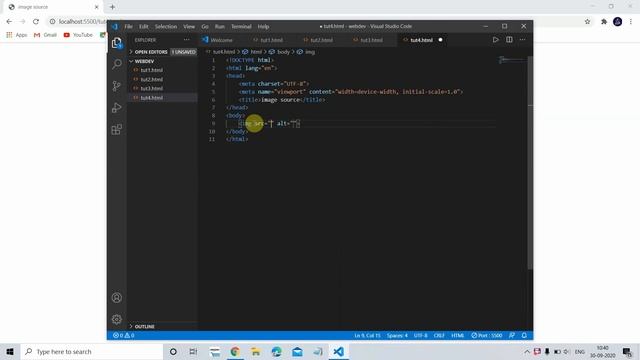
Task: Click the errors and warnings status indicator
Action: point(124,336)
